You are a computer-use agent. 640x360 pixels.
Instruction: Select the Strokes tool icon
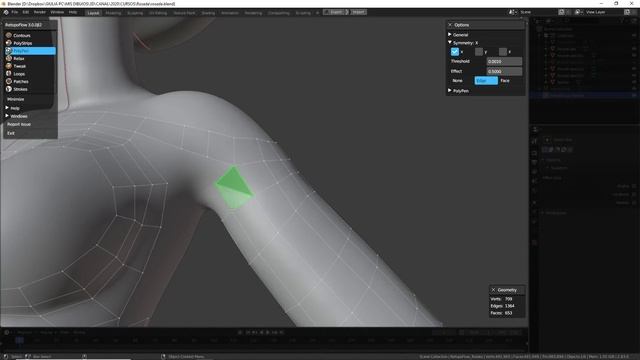[x=9, y=89]
